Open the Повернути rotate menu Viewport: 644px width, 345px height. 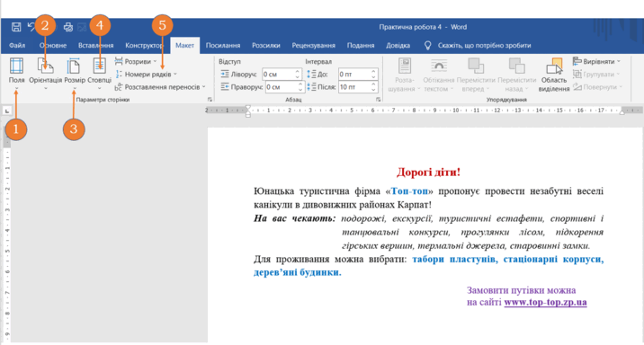[598, 87]
